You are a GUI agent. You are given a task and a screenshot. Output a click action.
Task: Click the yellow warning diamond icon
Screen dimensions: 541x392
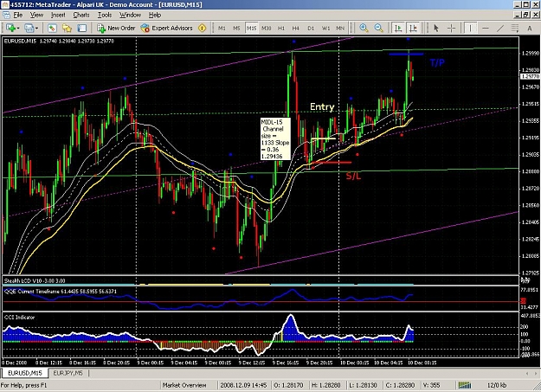203,28
